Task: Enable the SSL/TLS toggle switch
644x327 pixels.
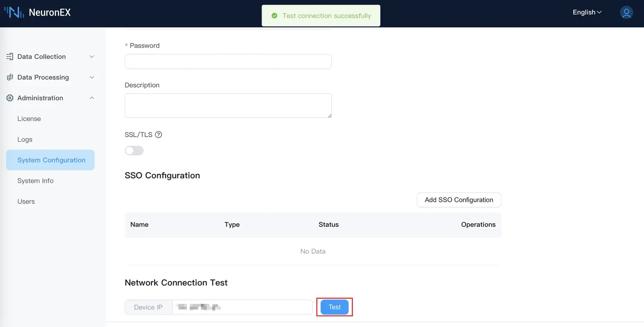Action: (134, 151)
